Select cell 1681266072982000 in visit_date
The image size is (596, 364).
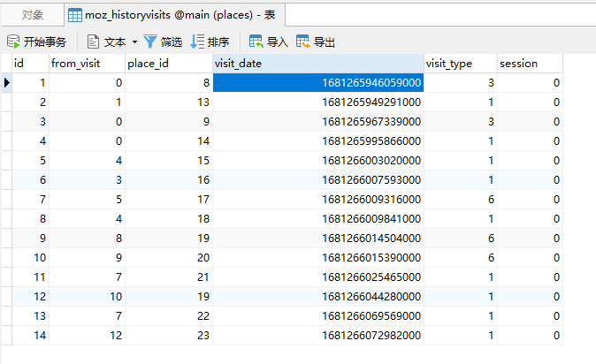318,335
